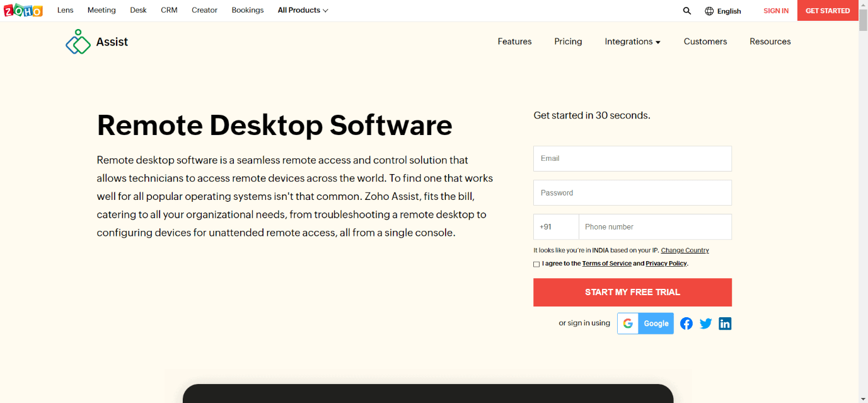Focus the Password input field
868x403 pixels.
(632, 193)
